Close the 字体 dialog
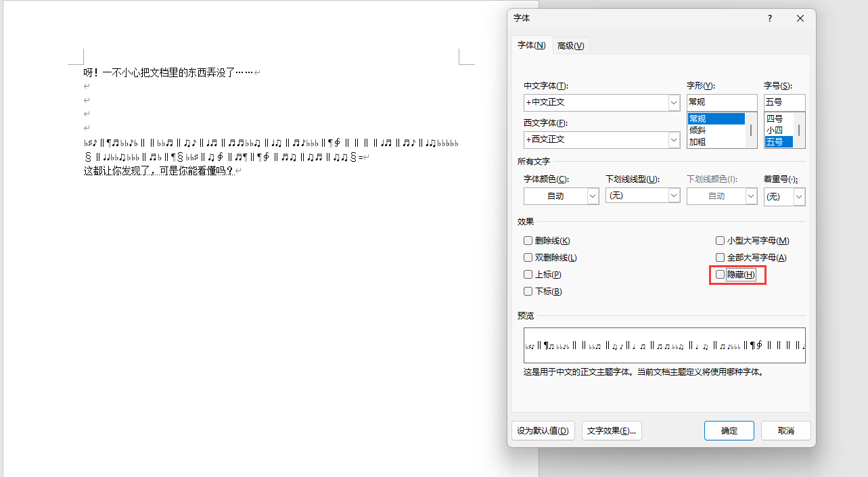Image resolution: width=868 pixels, height=477 pixels. (x=800, y=19)
